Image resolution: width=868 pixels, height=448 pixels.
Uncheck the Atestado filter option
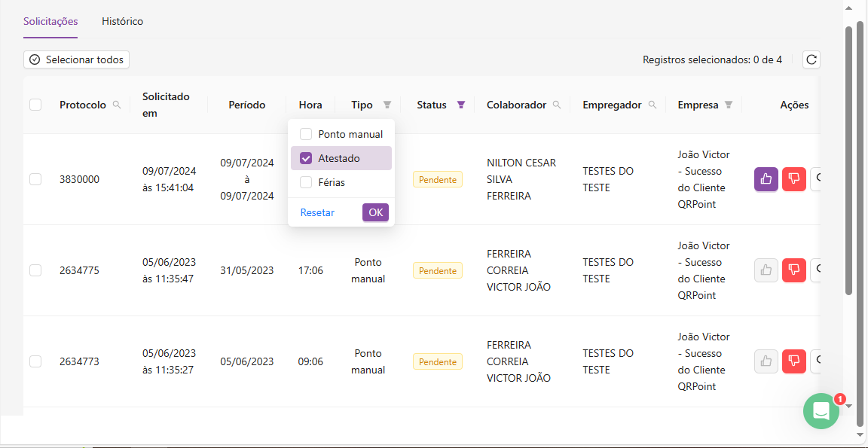point(306,158)
